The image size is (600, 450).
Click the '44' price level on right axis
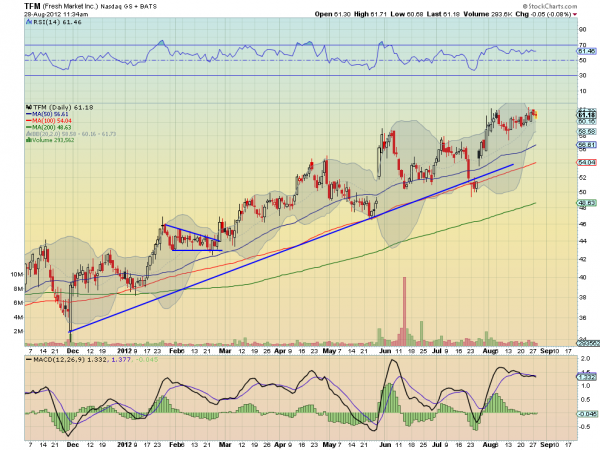[582, 241]
